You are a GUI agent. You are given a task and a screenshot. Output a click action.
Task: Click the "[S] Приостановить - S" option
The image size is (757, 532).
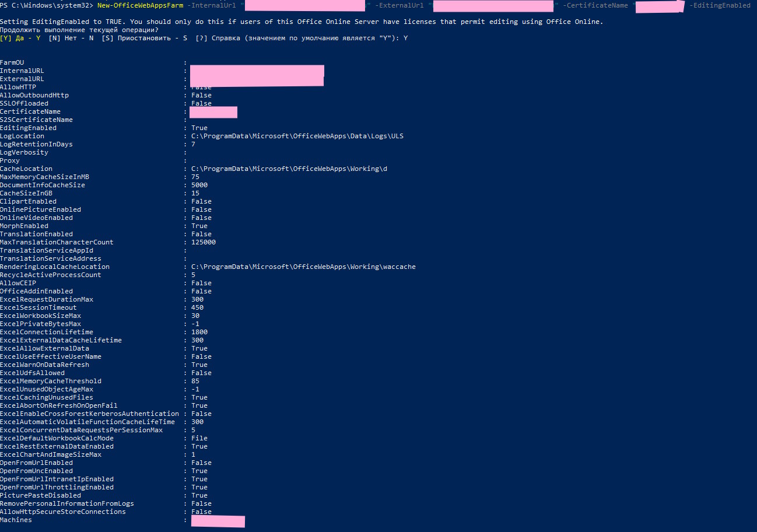click(x=145, y=38)
